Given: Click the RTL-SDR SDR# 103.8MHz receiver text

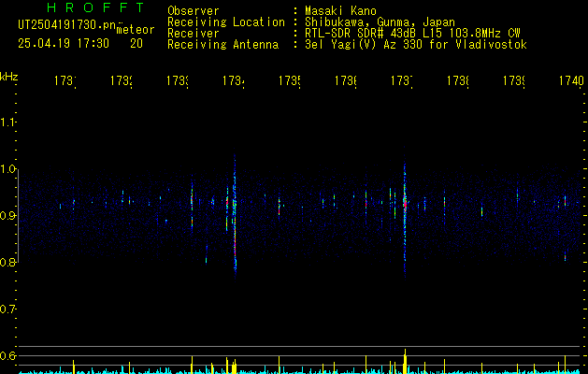Looking at the screenshot, I should 412,34.
